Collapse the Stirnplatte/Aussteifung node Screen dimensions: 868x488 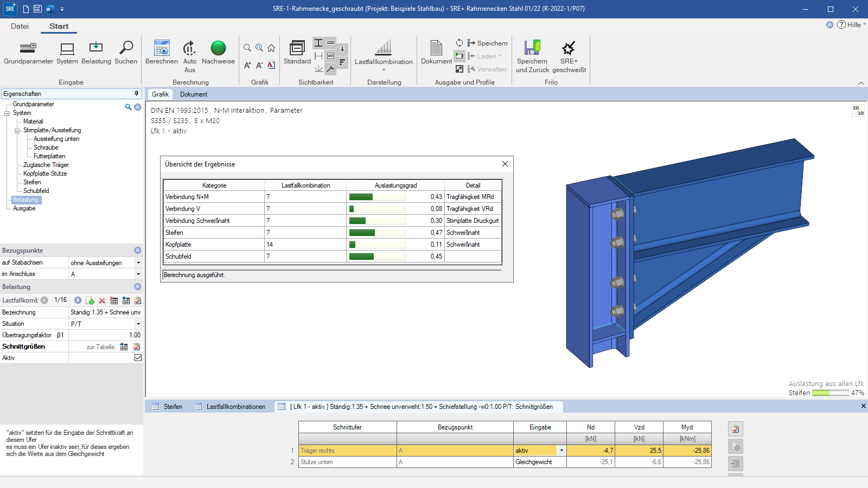tap(17, 131)
